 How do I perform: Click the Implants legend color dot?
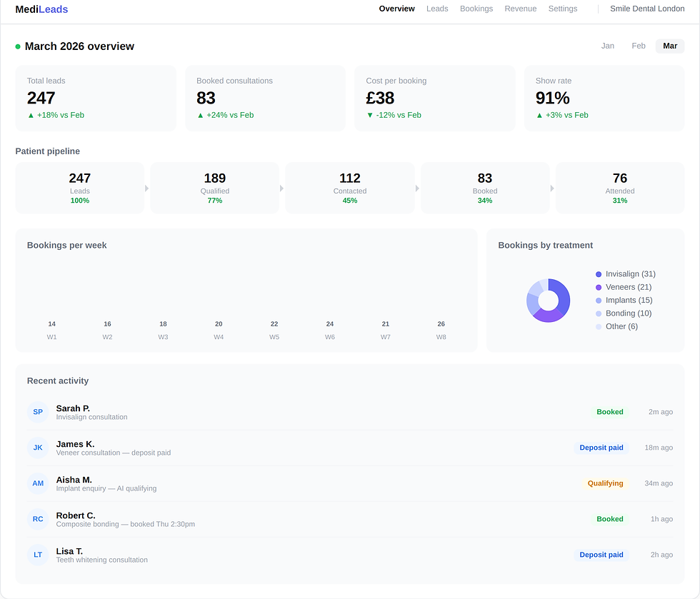(x=599, y=301)
